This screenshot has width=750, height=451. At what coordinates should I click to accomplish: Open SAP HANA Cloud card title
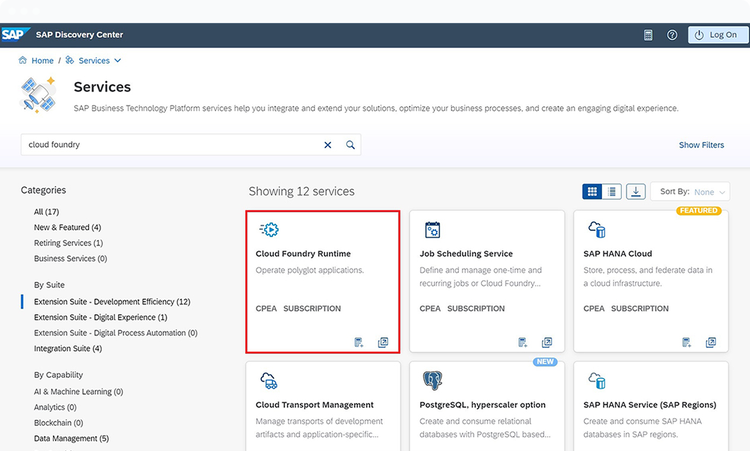tap(618, 254)
